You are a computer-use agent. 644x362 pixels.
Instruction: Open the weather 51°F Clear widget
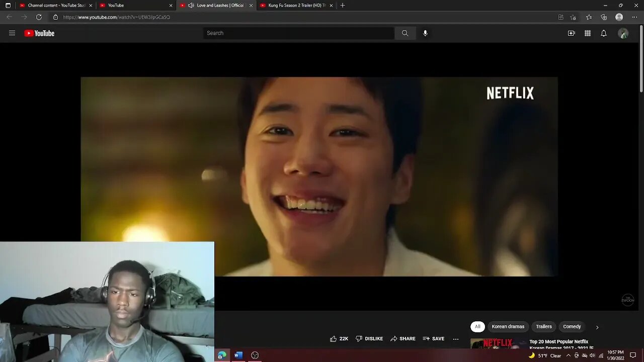[545, 355]
